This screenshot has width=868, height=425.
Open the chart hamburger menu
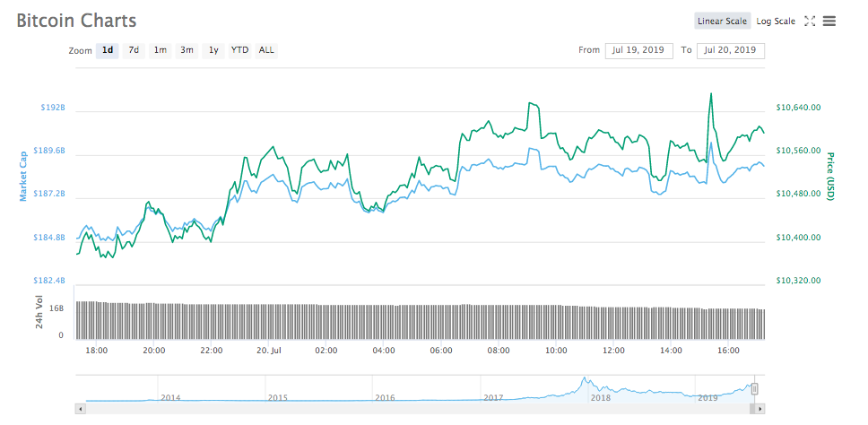(x=829, y=22)
